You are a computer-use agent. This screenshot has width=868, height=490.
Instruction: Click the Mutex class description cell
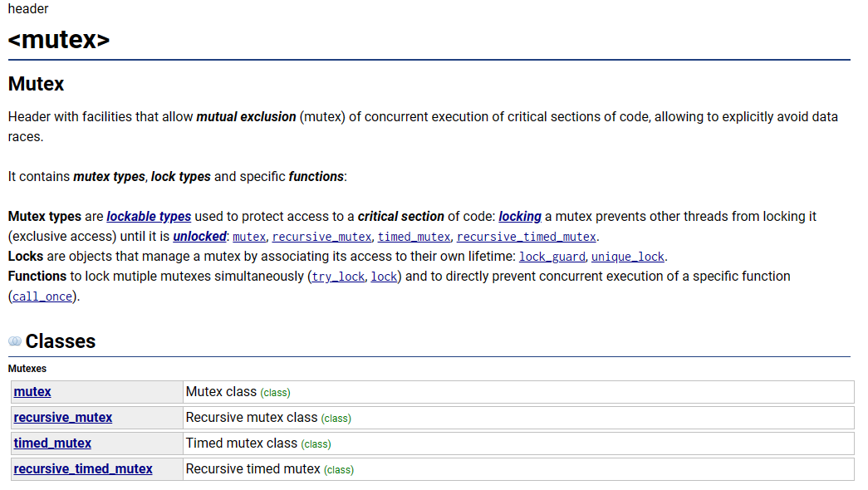pos(518,392)
